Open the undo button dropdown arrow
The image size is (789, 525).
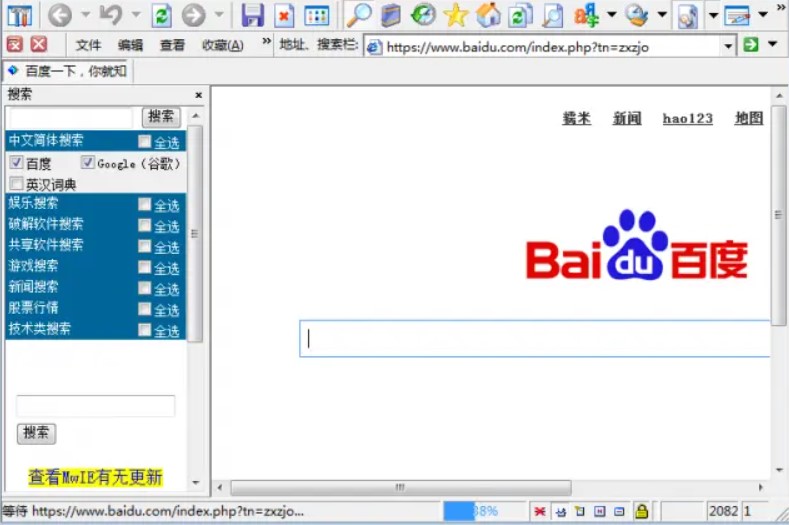coord(136,15)
